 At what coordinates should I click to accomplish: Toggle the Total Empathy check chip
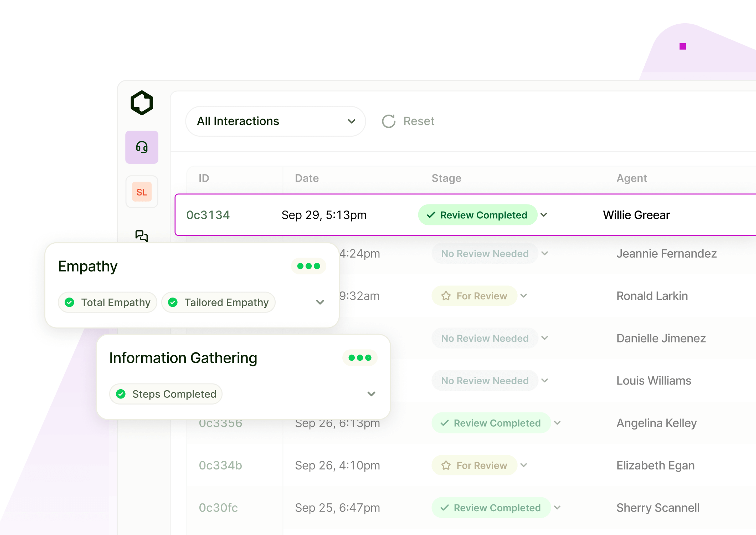(x=108, y=302)
